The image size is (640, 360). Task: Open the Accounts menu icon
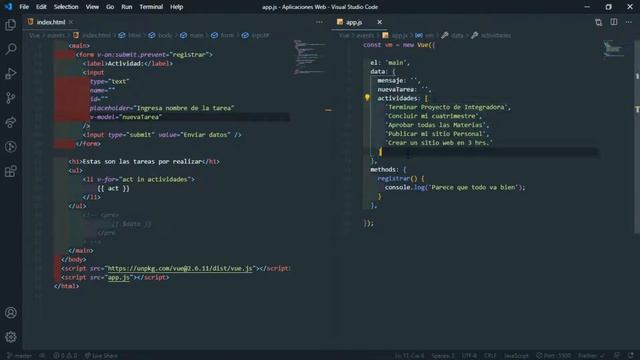[11, 313]
